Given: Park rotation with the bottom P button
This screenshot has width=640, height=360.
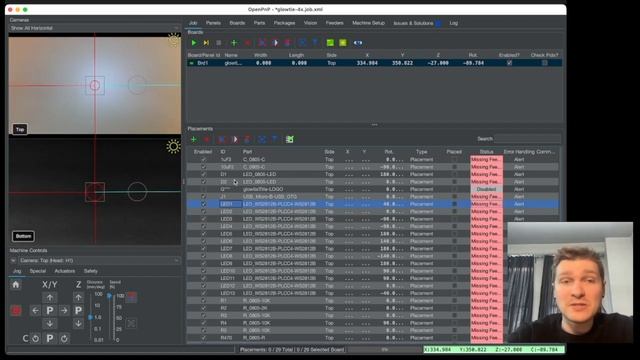Looking at the screenshot, I should [x=49, y=338].
